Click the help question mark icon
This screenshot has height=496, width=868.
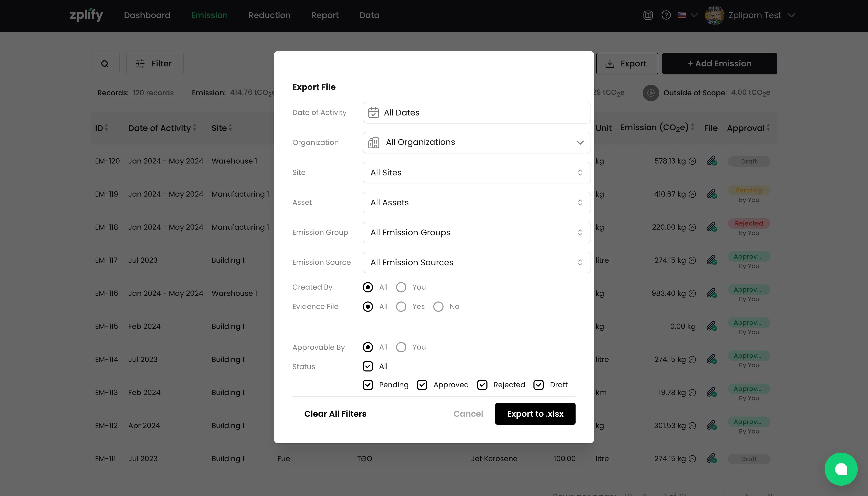click(666, 15)
